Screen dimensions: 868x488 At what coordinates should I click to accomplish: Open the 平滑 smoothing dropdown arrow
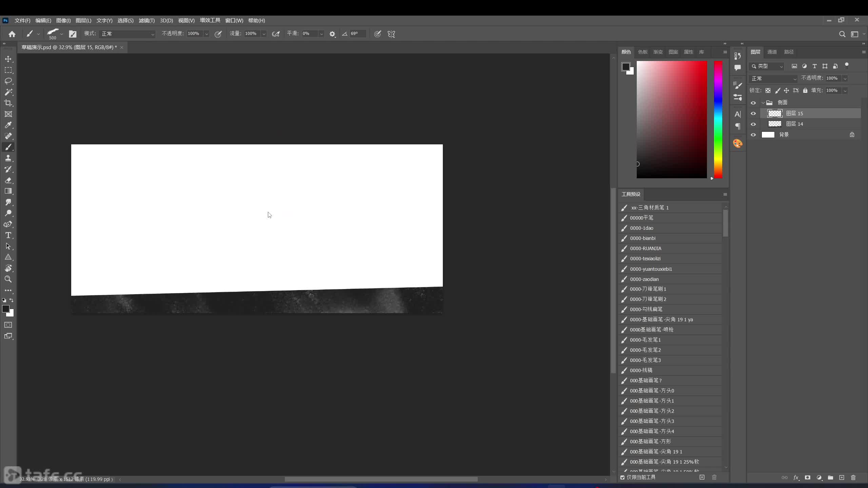321,34
